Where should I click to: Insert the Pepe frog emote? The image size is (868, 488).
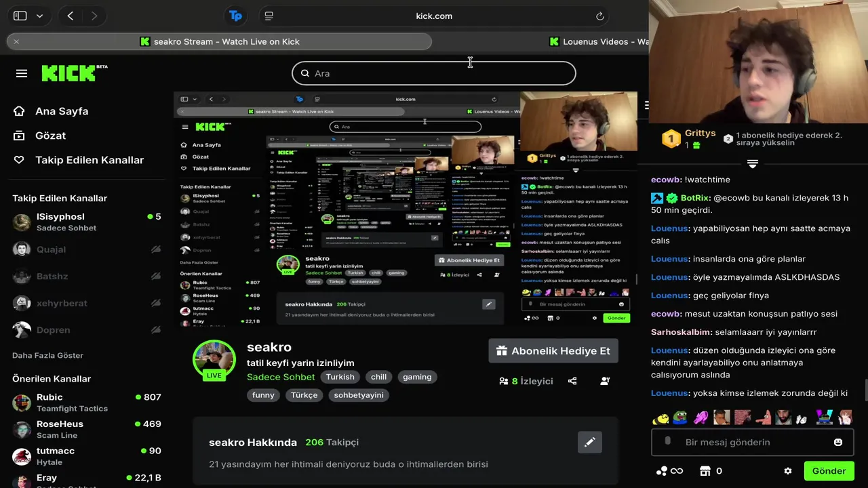680,418
